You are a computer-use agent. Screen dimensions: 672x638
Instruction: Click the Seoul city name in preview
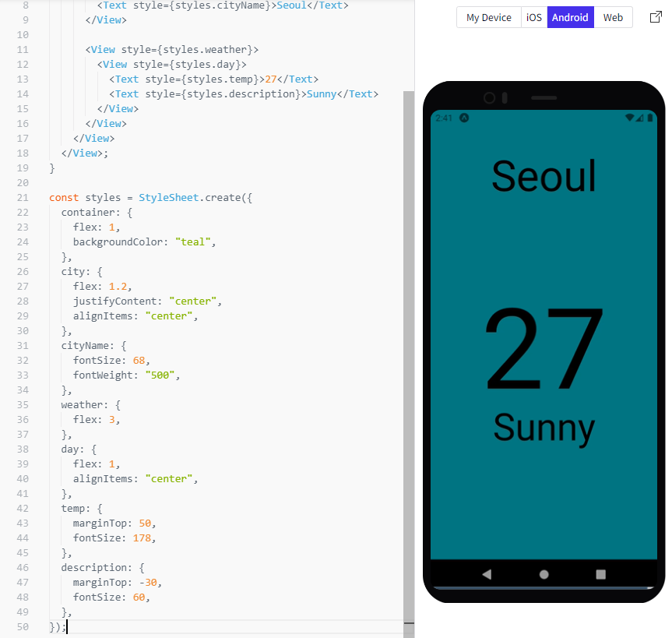544,176
